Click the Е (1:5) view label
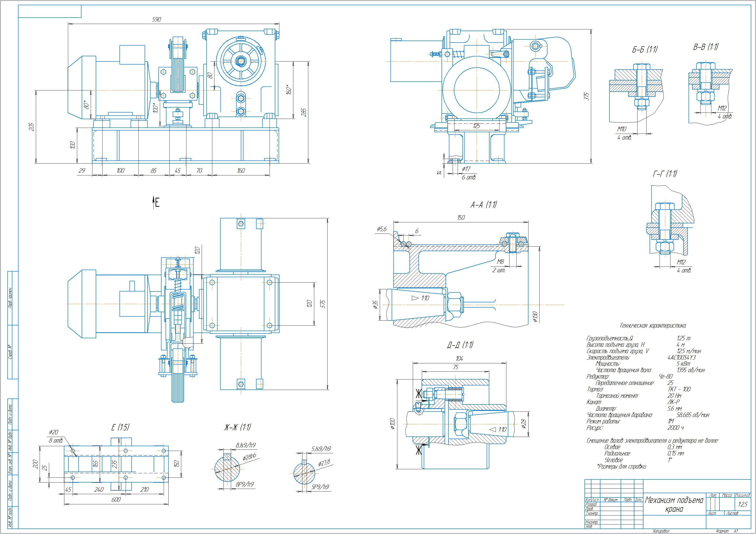The height and width of the screenshot is (534, 756). pyautogui.click(x=120, y=427)
